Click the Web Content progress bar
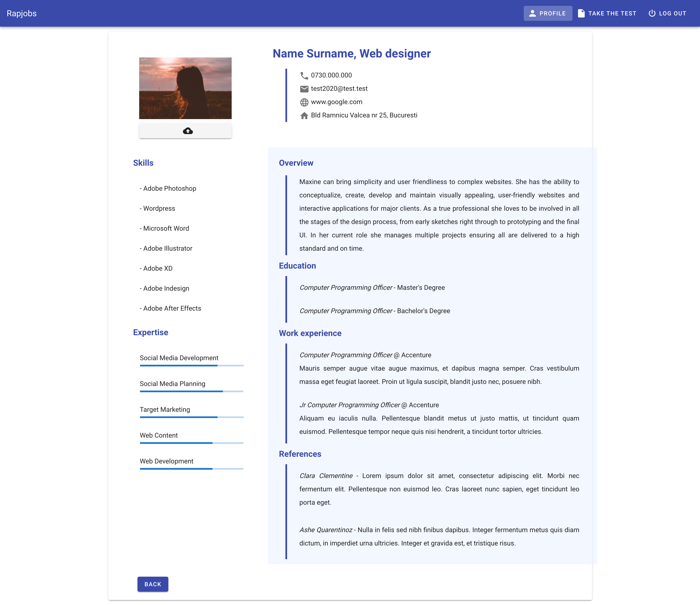700x605 pixels. [x=191, y=443]
